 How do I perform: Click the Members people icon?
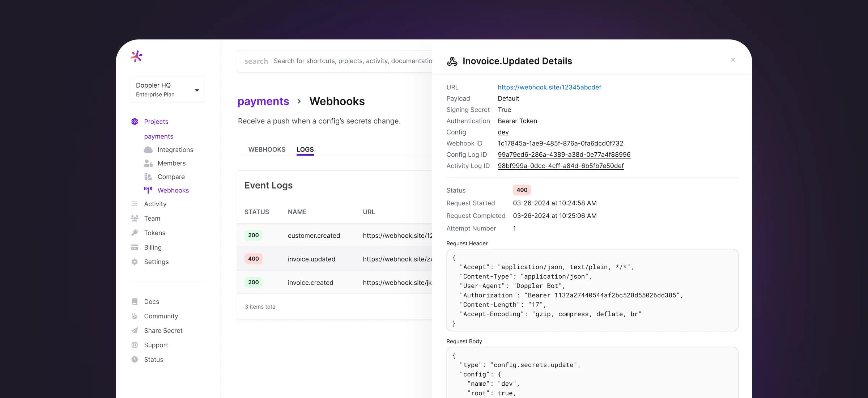[x=148, y=164]
